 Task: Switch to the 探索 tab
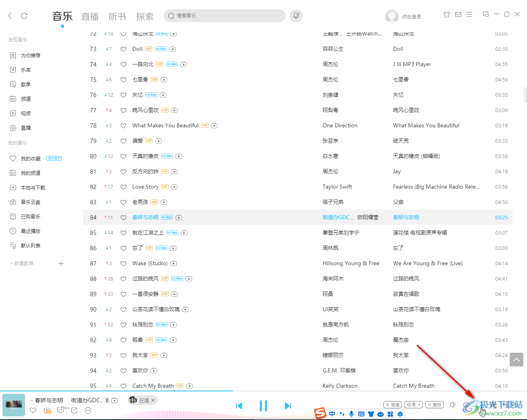tap(145, 17)
